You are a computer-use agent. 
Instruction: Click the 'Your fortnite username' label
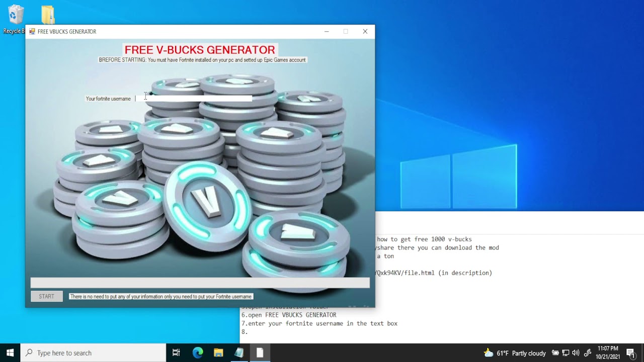click(108, 99)
